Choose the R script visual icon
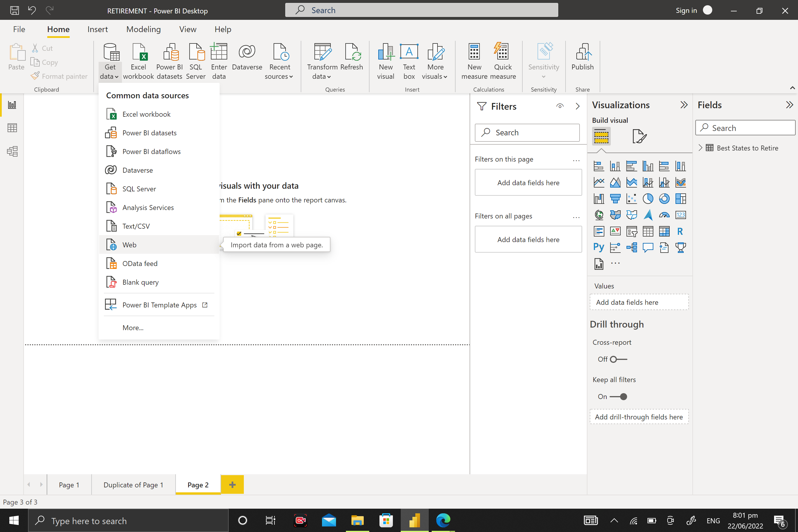 (680, 231)
